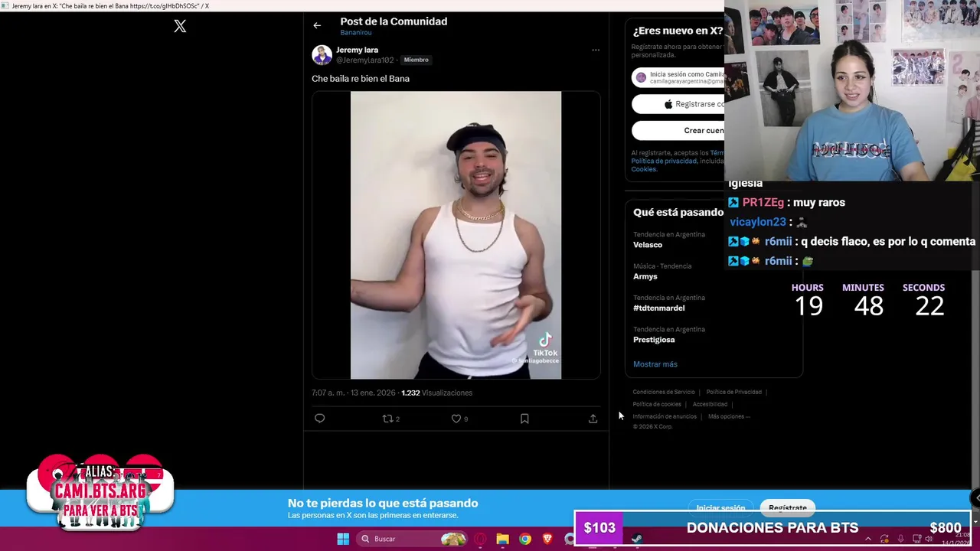The image size is (980, 551).
Task: Open the three-dot more menu on the post
Action: pos(596,51)
